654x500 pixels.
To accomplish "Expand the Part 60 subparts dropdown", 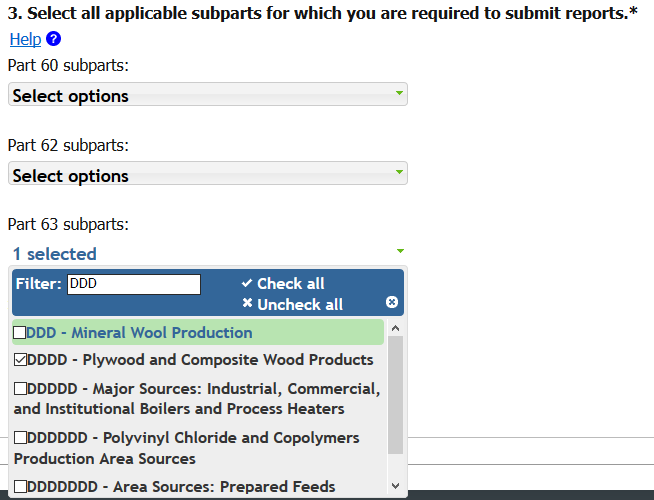I will click(x=207, y=95).
